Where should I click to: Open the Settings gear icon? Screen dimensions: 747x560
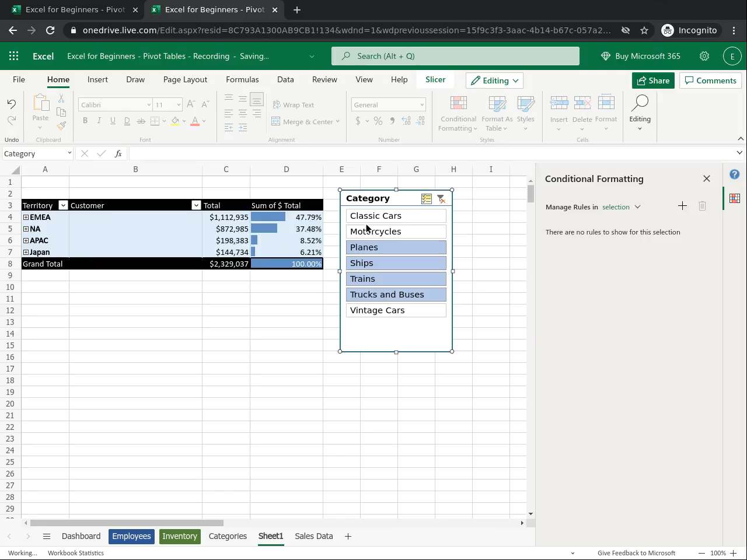[x=704, y=56]
